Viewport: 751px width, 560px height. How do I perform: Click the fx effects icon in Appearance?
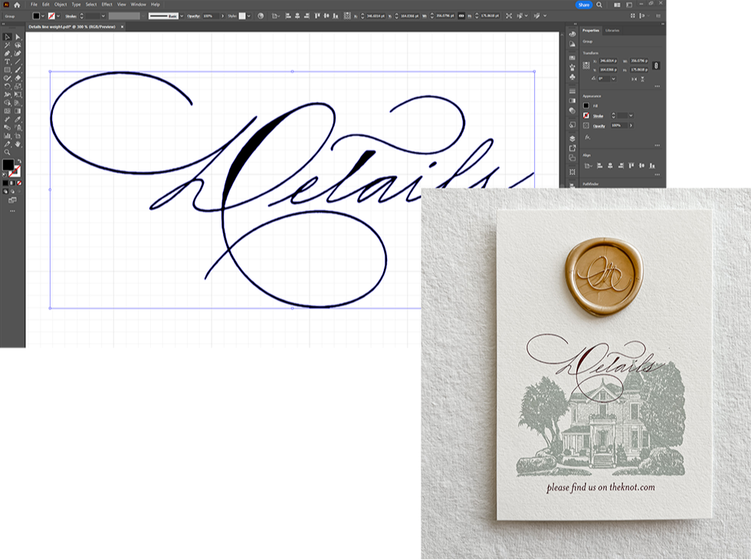coord(587,137)
